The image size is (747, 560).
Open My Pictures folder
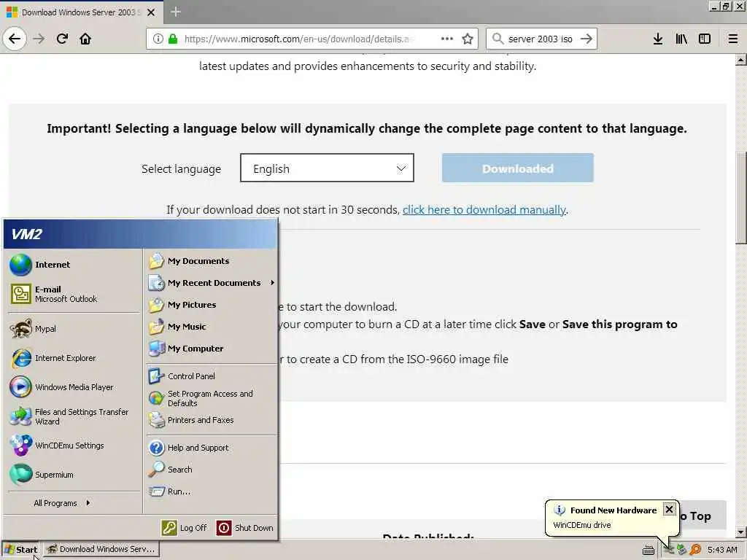click(x=211, y=305)
